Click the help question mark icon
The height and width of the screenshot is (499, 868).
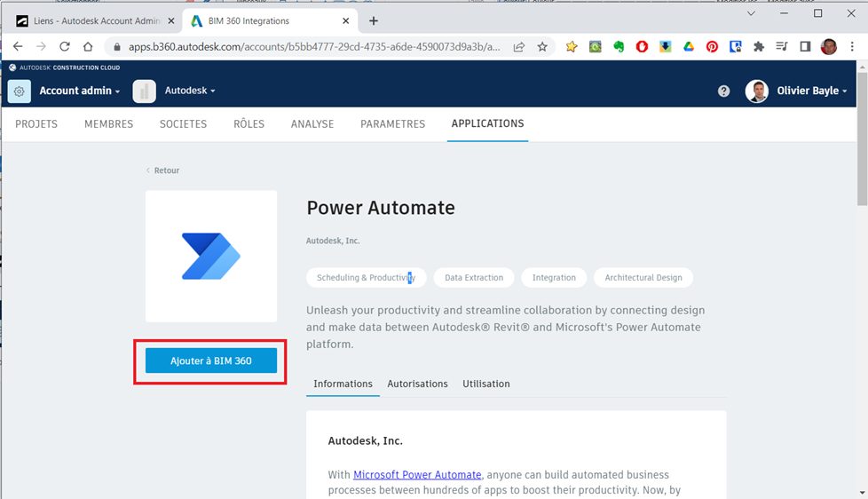723,91
